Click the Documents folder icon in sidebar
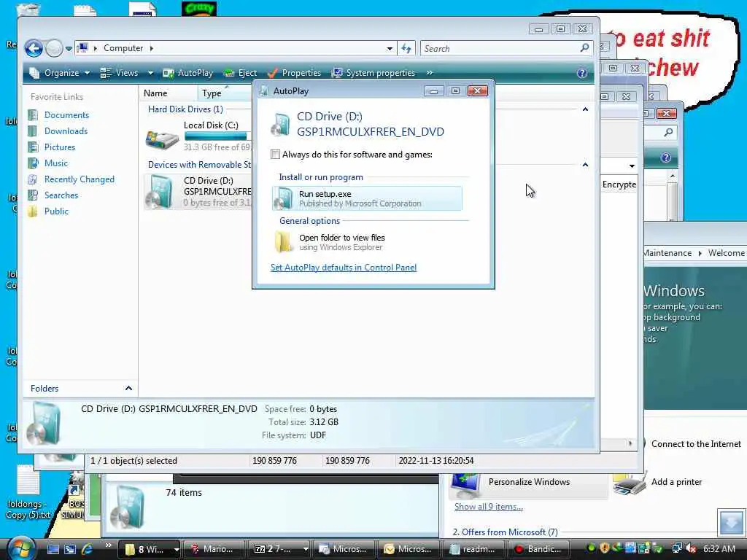The height and width of the screenshot is (560, 747). (x=32, y=114)
